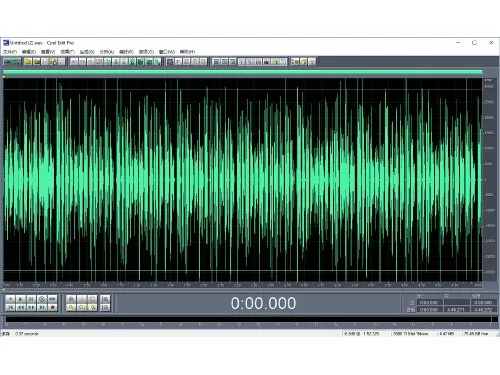Image resolution: width=500 pixels, height=375 pixels.
Task: Click the top-left zoom button in zoom panel
Action: [71, 299]
